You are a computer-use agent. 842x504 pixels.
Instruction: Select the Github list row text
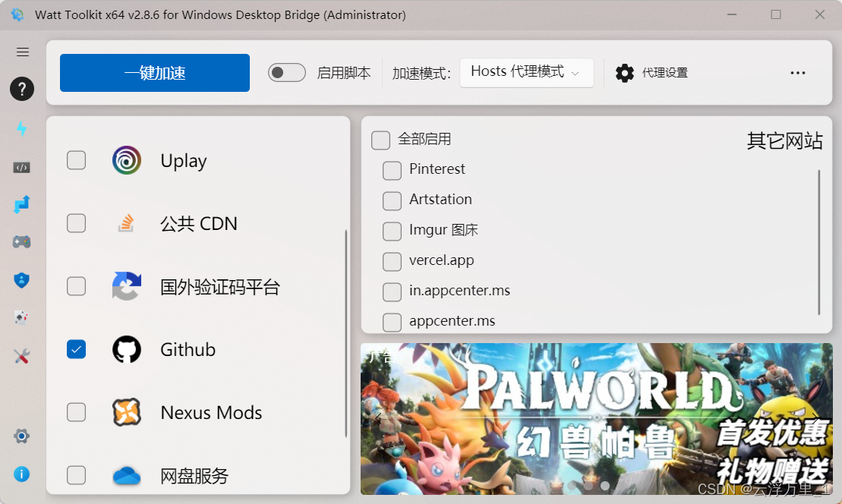click(188, 349)
